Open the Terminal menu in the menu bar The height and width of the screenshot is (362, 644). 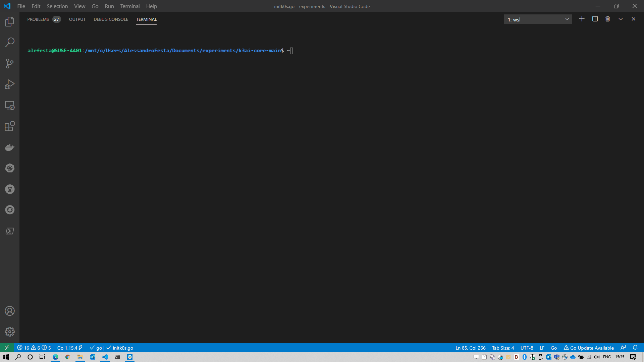tap(130, 6)
